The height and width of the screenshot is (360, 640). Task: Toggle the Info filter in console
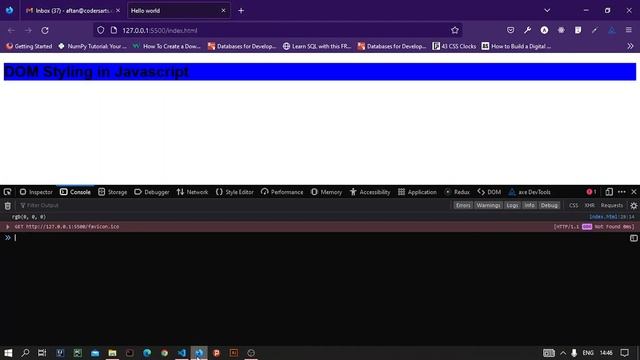coord(529,205)
